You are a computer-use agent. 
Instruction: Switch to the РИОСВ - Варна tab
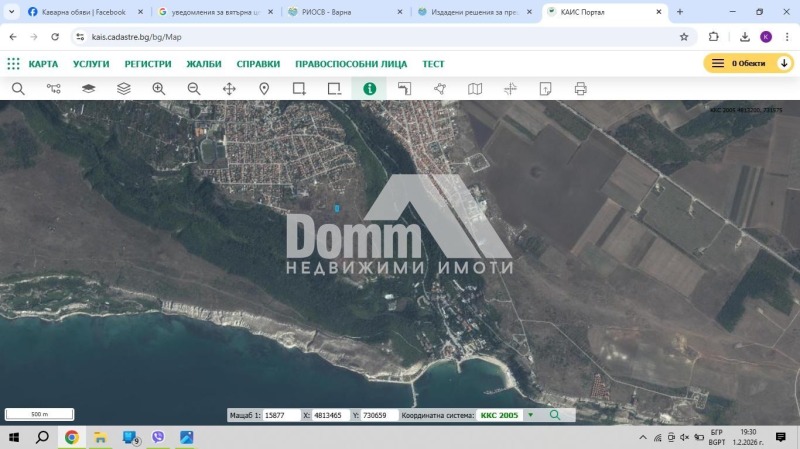point(332,12)
